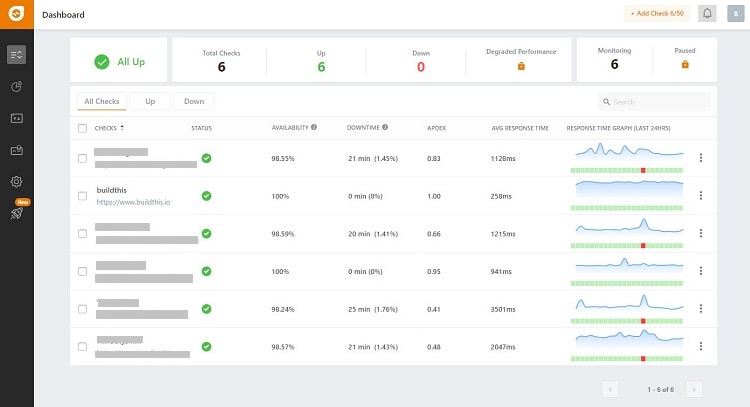Click inside the Search field

654,102
